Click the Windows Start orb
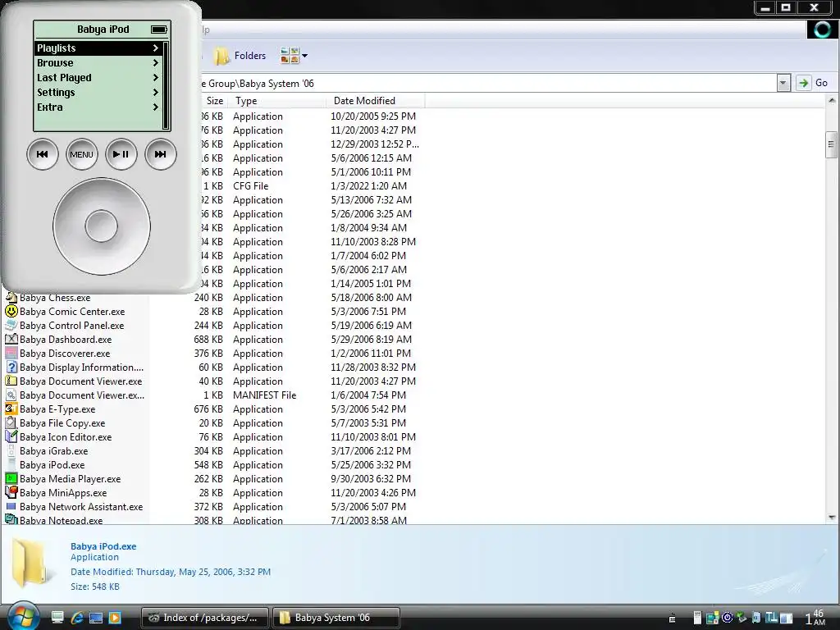840x630 pixels. pos(22,617)
